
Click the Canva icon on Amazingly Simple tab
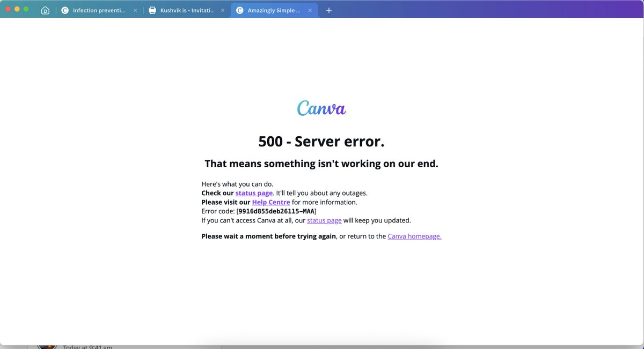tap(239, 10)
